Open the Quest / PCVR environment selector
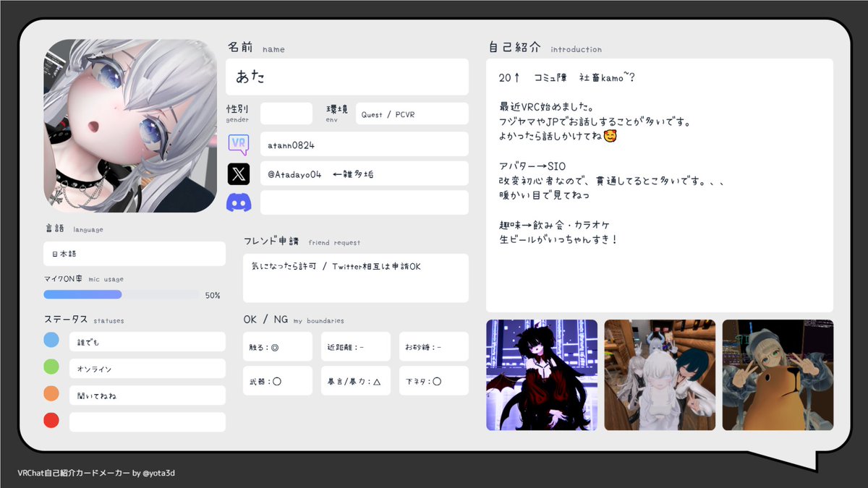The height and width of the screenshot is (488, 868). [412, 114]
